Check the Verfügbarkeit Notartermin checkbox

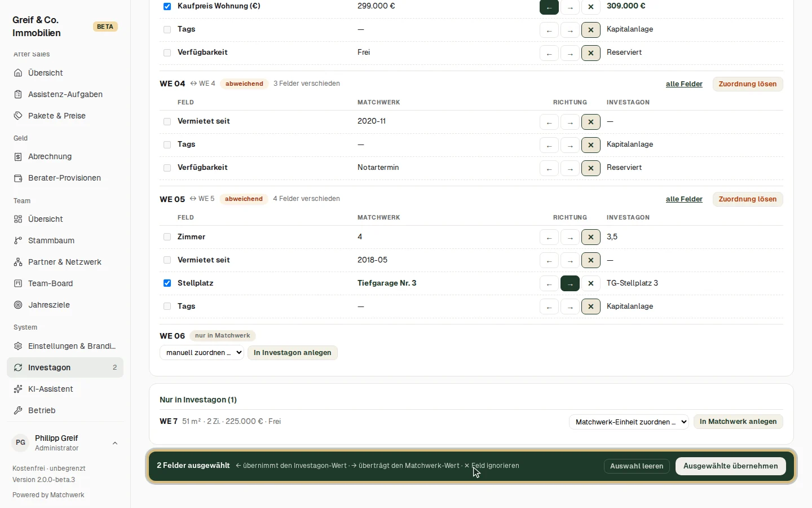pyautogui.click(x=167, y=168)
